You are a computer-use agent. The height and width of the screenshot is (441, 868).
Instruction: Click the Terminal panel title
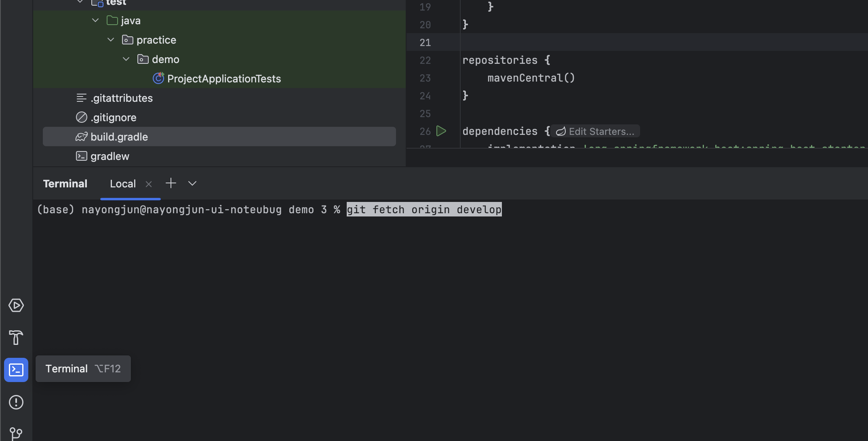[65, 184]
